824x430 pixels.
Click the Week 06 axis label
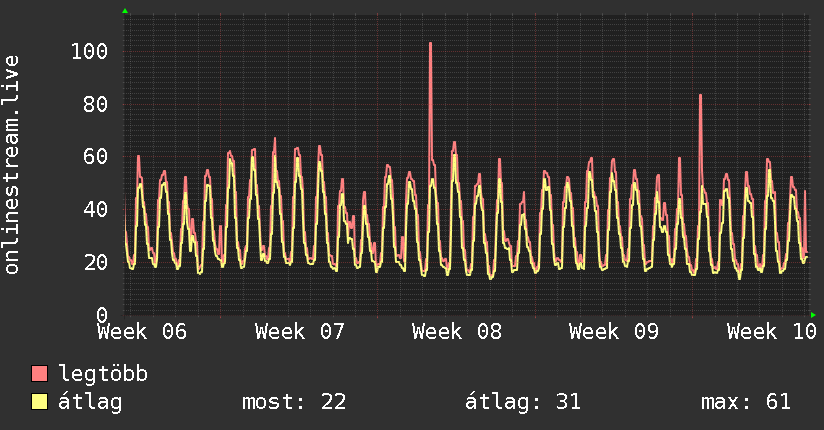click(x=142, y=332)
